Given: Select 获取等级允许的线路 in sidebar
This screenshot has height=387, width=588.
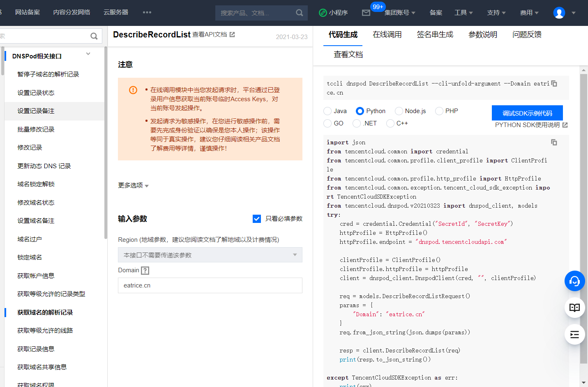Looking at the screenshot, I should (x=45, y=331).
